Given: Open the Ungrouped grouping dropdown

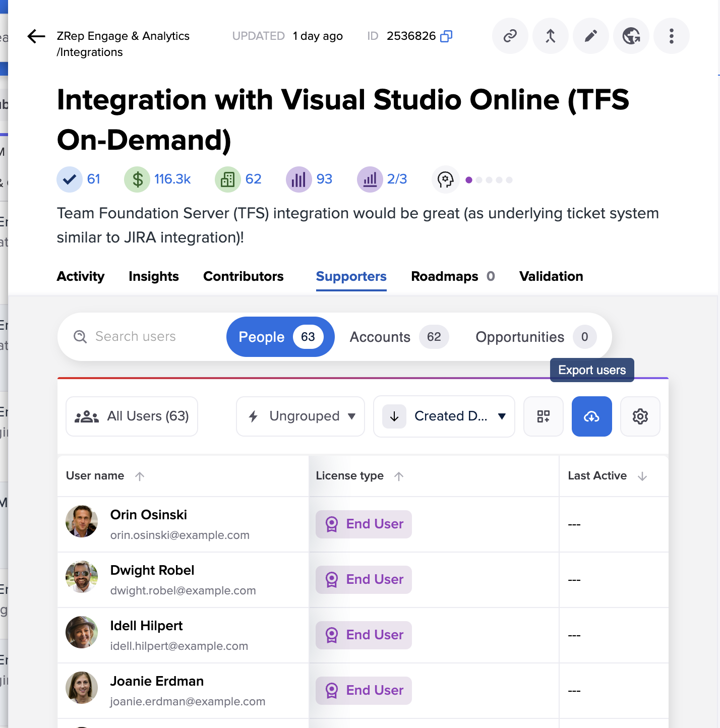Looking at the screenshot, I should [x=301, y=416].
